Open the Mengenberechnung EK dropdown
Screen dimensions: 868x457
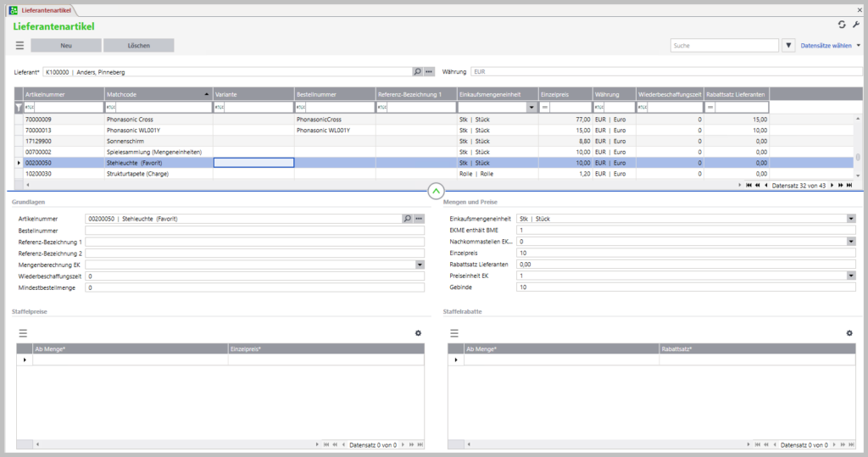[419, 265]
